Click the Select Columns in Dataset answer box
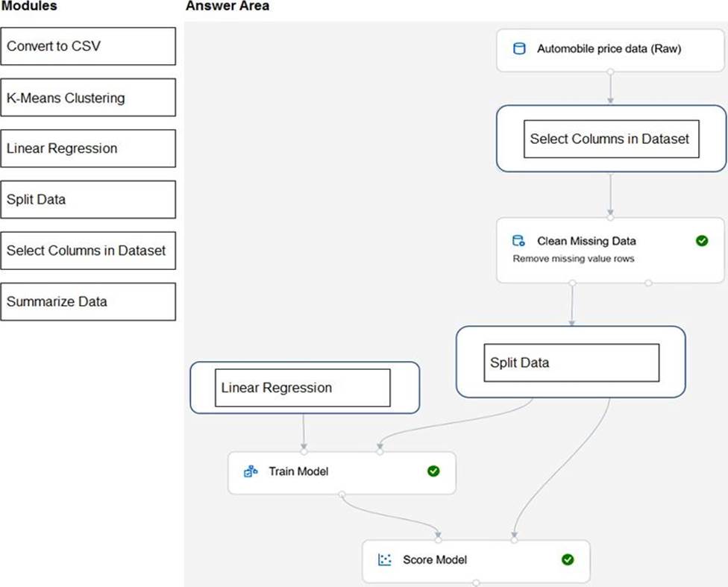This screenshot has width=728, height=587. pyautogui.click(x=611, y=139)
